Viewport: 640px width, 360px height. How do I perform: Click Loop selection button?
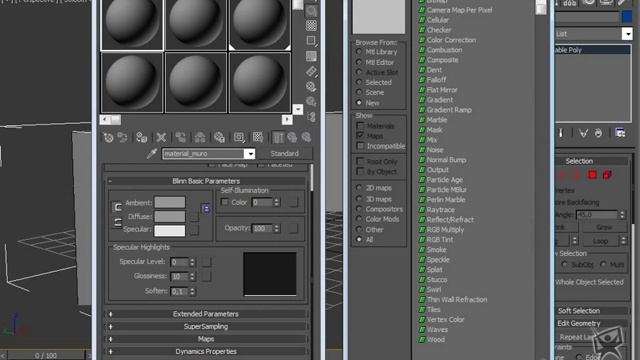point(600,241)
